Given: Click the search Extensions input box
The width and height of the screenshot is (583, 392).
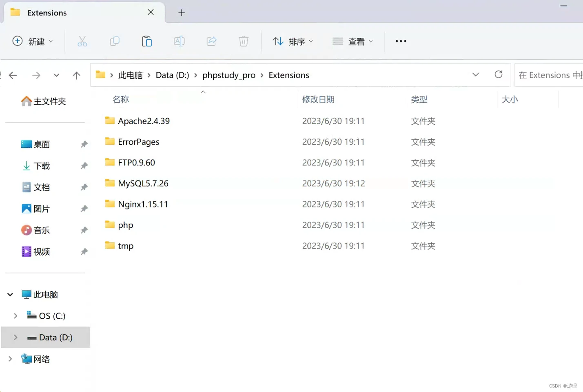Looking at the screenshot, I should [549, 75].
